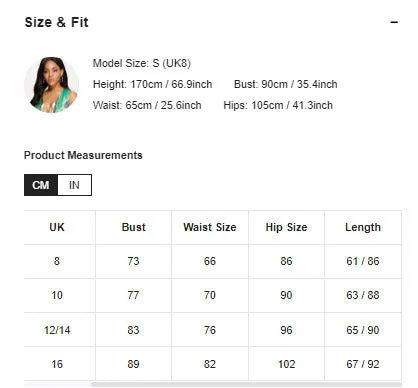Click the Waist Size column header
418x388 pixels.
coord(210,227)
